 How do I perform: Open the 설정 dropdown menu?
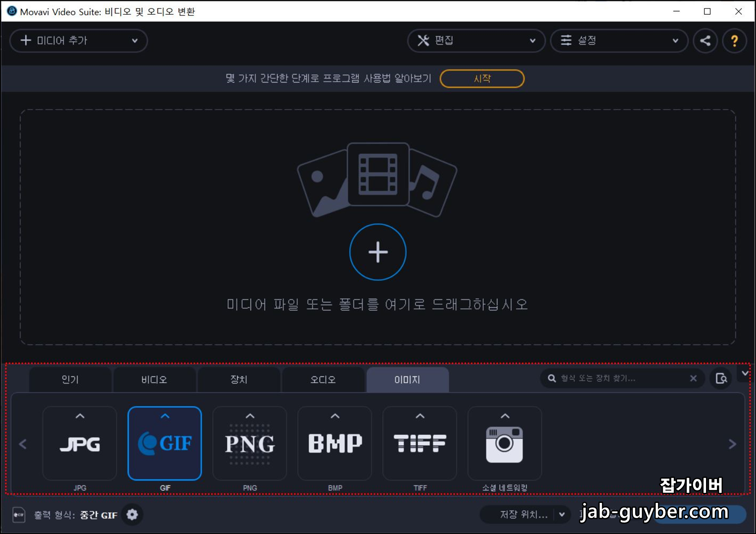click(619, 41)
